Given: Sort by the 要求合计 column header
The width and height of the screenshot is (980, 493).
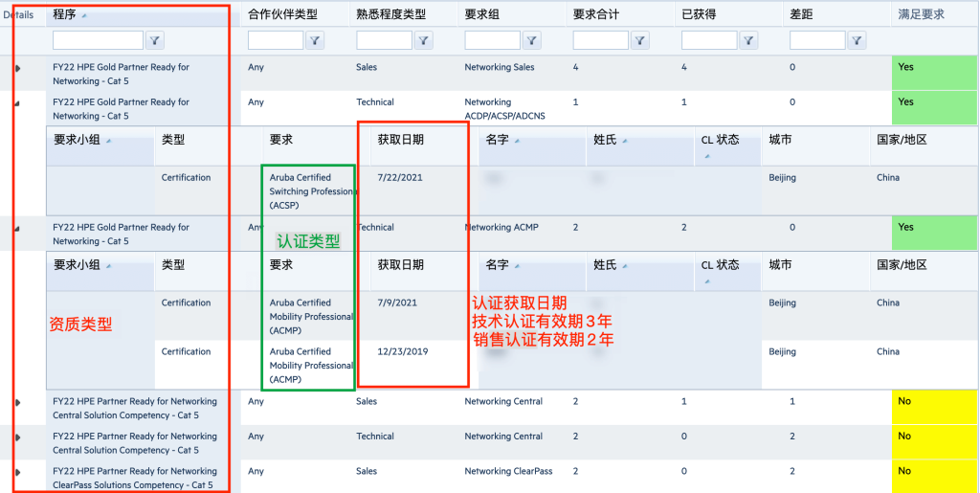Looking at the screenshot, I should click(x=595, y=14).
